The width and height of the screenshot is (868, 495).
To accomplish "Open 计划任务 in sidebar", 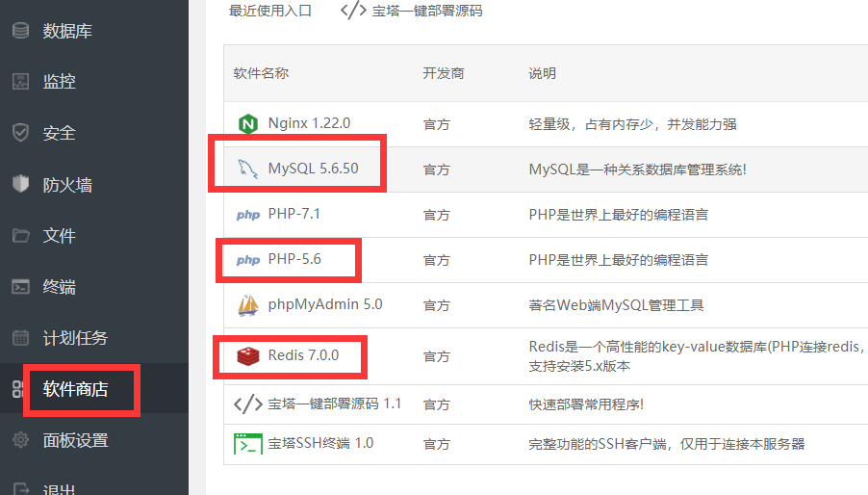I will click(75, 338).
